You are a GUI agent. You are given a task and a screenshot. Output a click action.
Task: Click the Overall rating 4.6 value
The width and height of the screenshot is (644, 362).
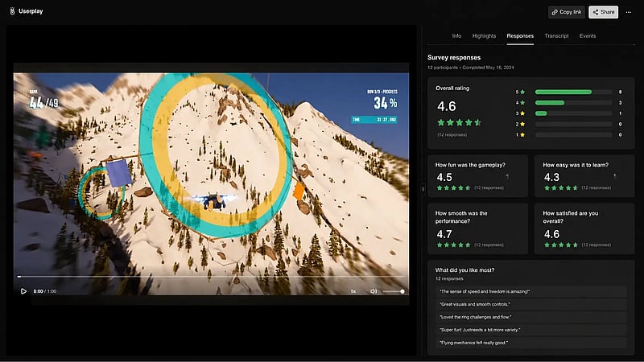(x=447, y=107)
